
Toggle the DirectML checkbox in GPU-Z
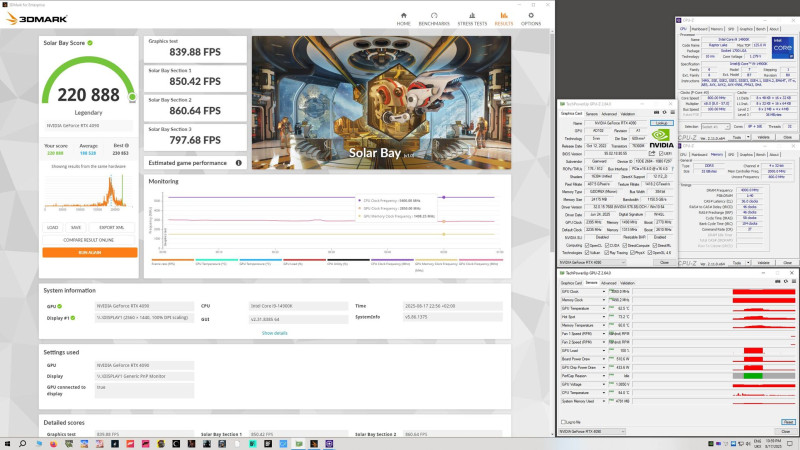coord(655,245)
